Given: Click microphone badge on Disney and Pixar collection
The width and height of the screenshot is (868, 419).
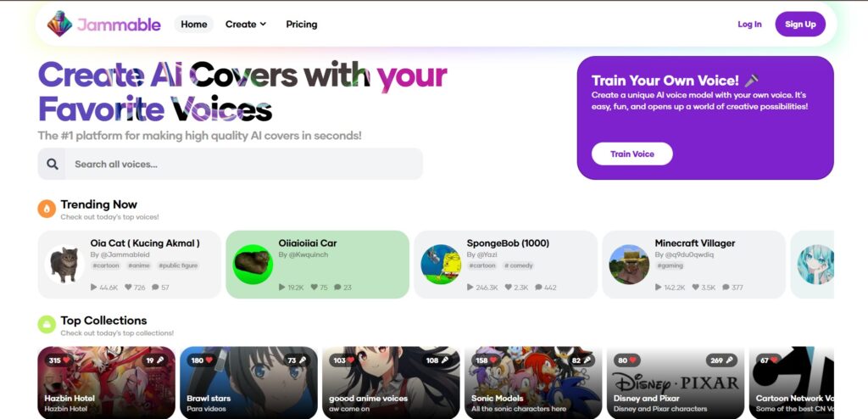Looking at the screenshot, I should [721, 360].
